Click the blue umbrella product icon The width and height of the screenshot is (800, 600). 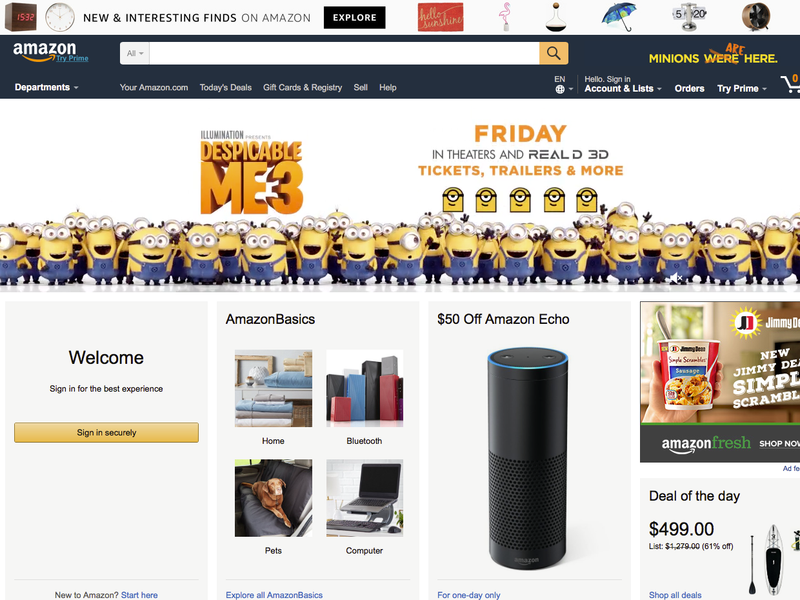(x=619, y=17)
